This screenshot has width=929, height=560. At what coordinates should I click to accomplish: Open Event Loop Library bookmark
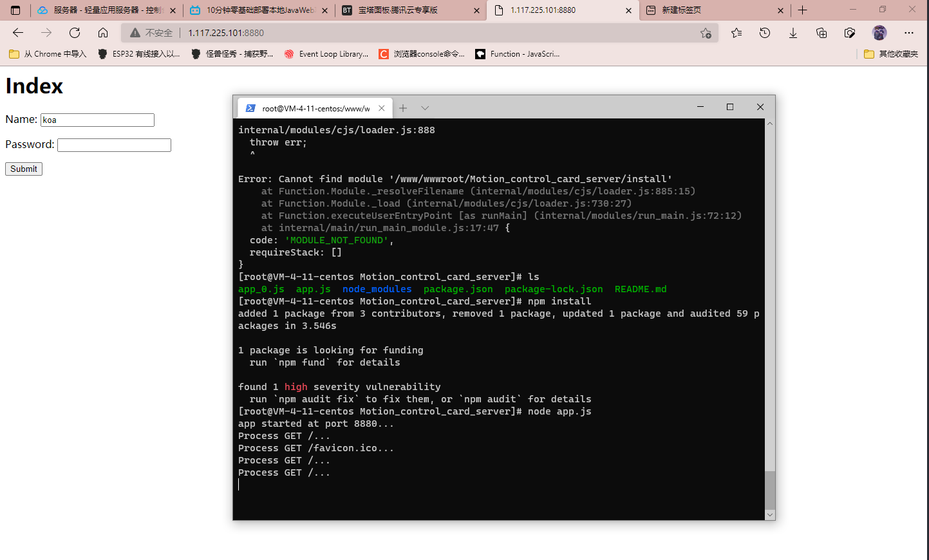coord(326,54)
